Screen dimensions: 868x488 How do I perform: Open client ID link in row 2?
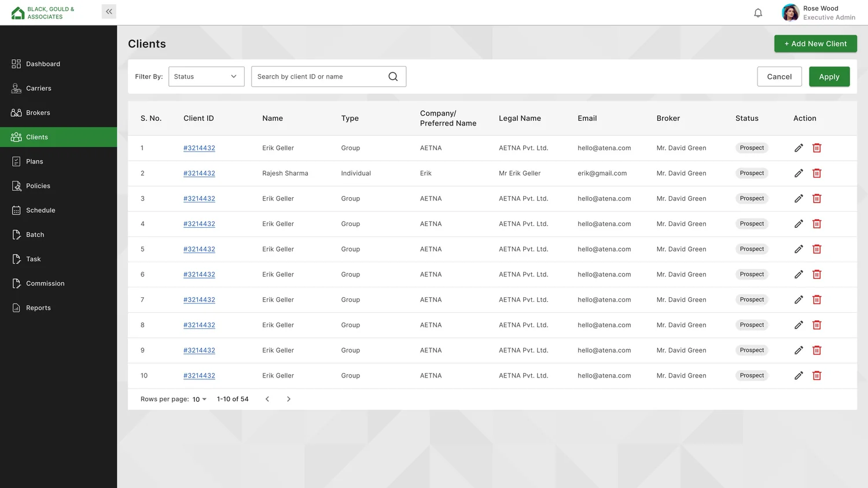point(199,173)
